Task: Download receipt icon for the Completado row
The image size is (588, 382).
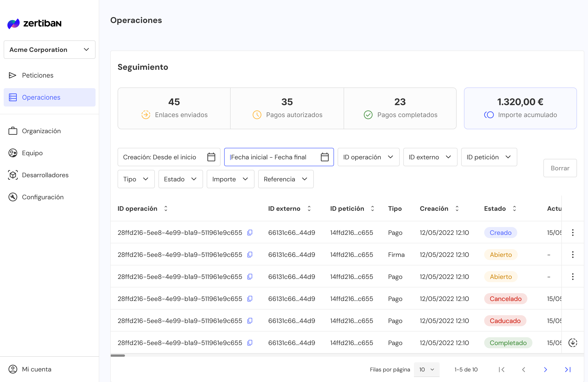Action: pyautogui.click(x=573, y=343)
